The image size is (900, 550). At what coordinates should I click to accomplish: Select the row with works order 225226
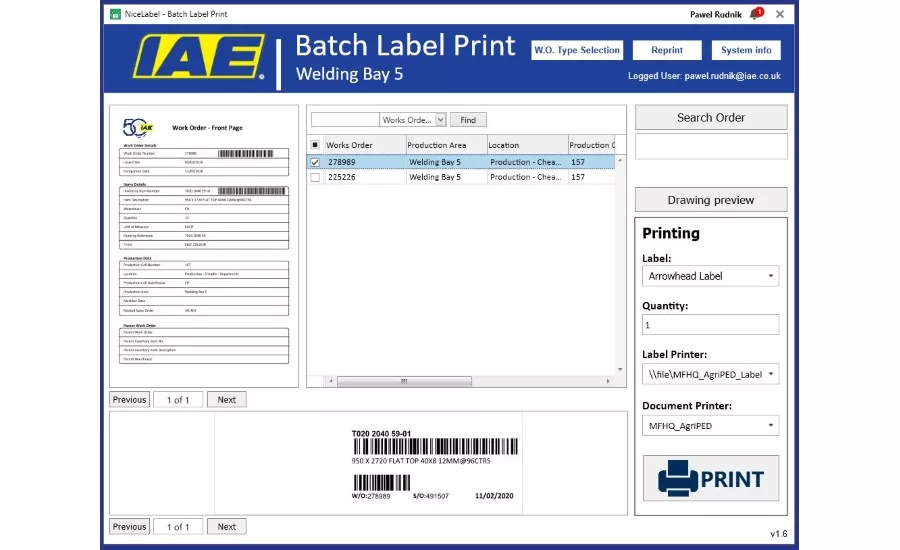[461, 177]
